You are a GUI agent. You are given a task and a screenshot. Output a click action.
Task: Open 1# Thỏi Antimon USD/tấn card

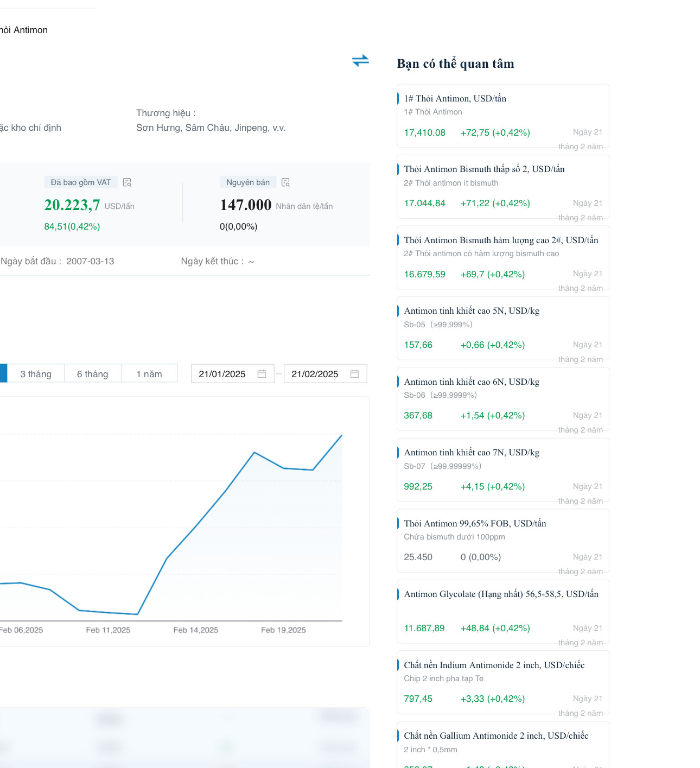(503, 116)
